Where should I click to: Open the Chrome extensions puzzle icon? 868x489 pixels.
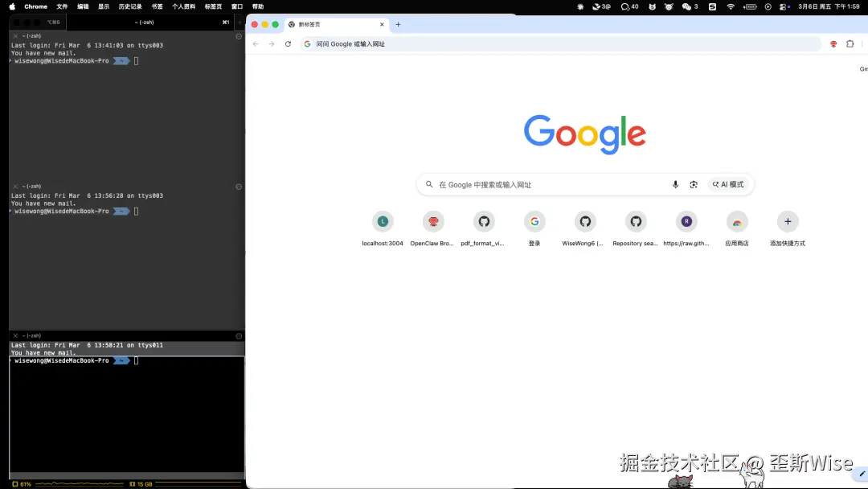coord(850,43)
